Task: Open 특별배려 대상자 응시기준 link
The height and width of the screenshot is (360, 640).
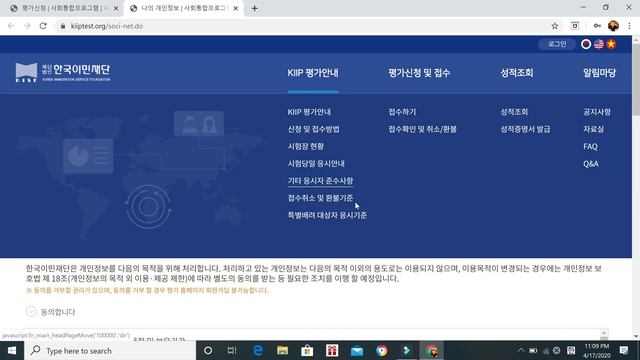Action: pos(327,215)
